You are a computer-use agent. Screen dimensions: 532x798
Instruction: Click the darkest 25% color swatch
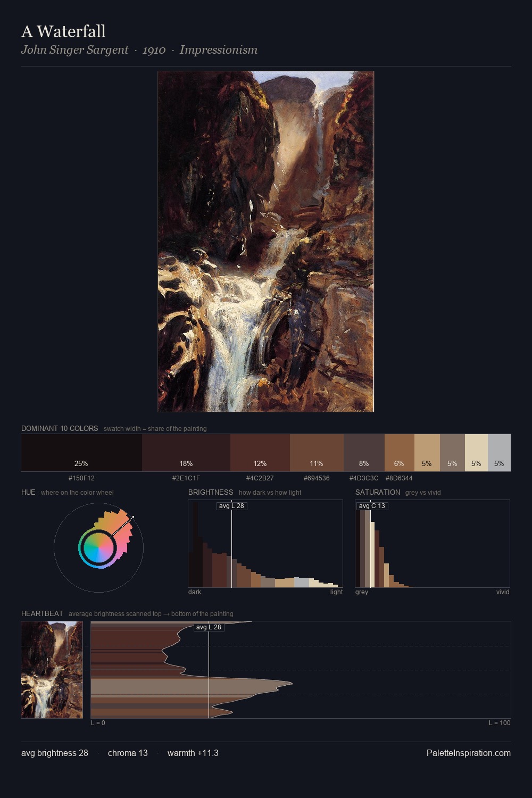coord(81,453)
